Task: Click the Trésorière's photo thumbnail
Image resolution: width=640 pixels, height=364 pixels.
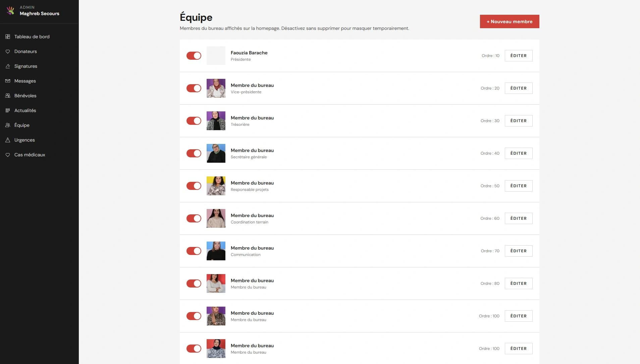Action: (x=216, y=121)
